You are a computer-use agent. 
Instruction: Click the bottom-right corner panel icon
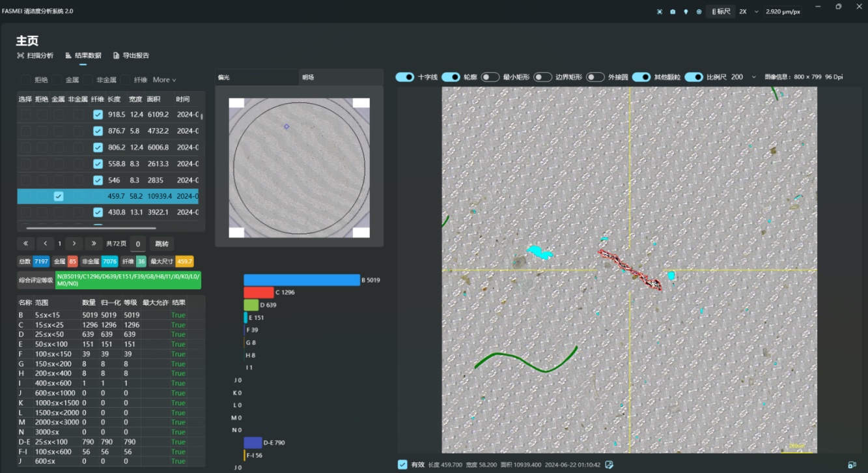852,465
